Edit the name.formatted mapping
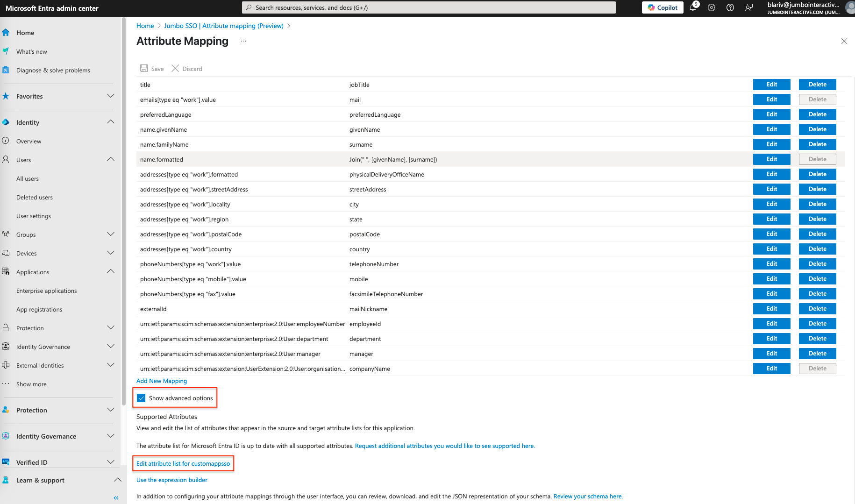The height and width of the screenshot is (504, 855). click(771, 159)
